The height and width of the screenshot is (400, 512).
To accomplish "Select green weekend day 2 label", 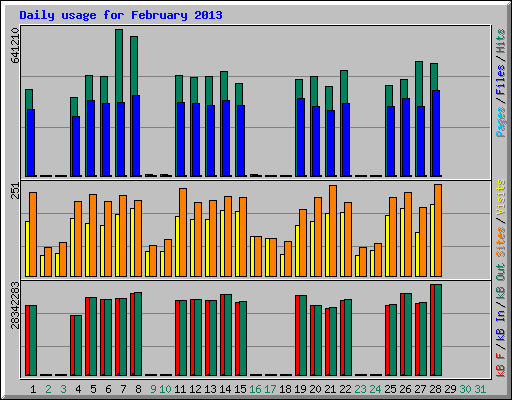I will (48, 389).
